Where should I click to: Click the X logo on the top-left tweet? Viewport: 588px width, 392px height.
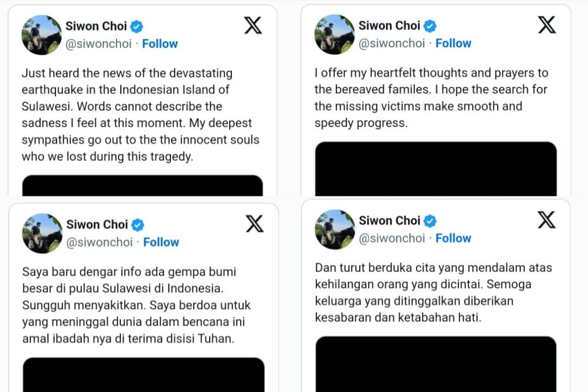(x=253, y=25)
